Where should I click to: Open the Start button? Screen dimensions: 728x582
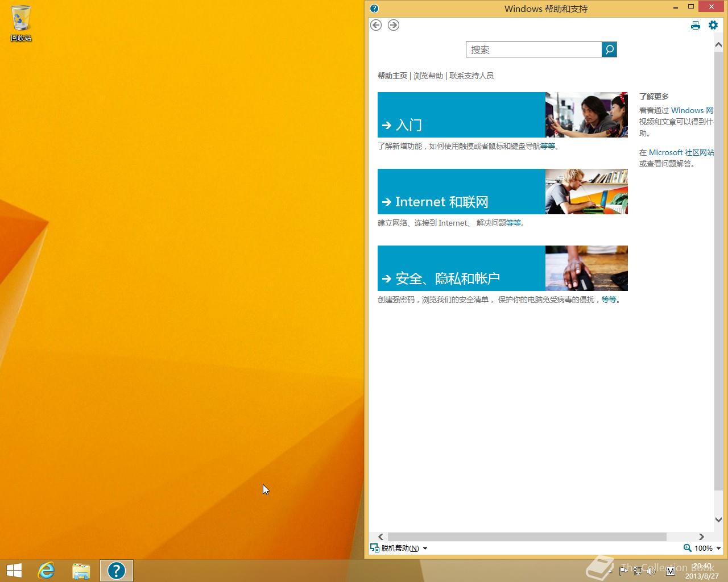14,571
